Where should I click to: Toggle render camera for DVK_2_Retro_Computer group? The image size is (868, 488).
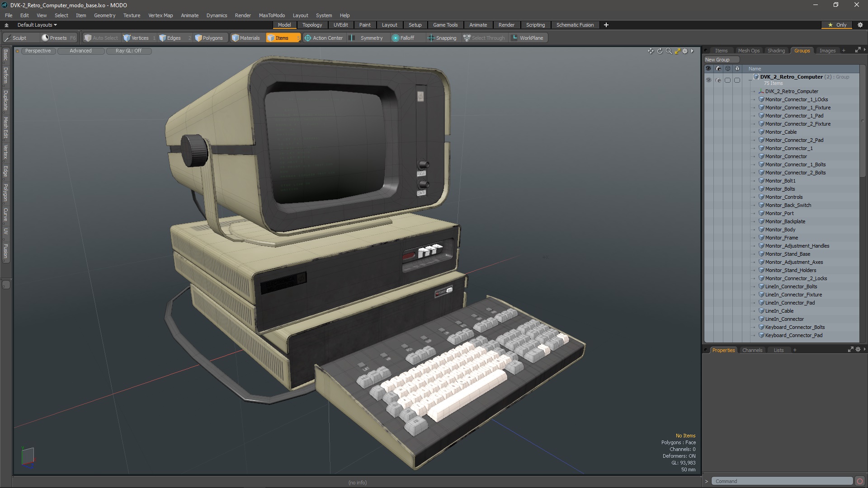[x=718, y=80]
